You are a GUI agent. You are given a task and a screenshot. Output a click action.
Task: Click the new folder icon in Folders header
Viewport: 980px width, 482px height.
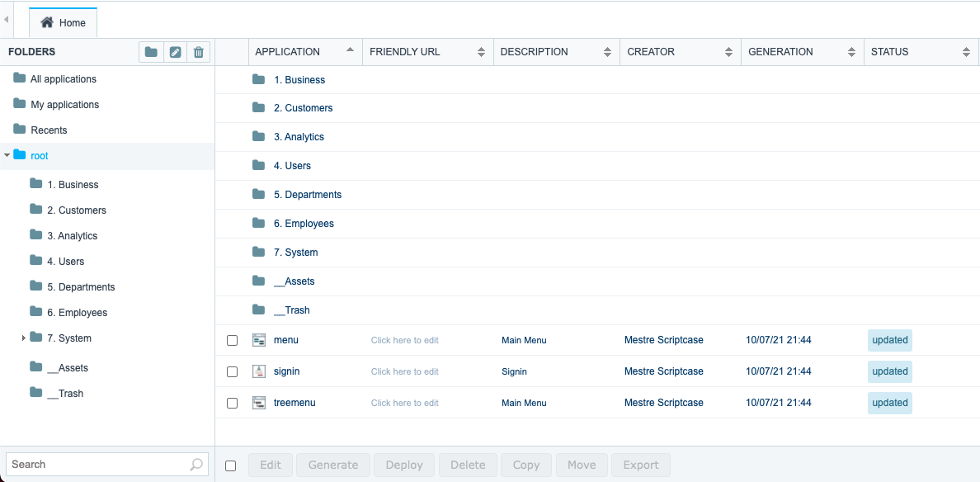151,53
